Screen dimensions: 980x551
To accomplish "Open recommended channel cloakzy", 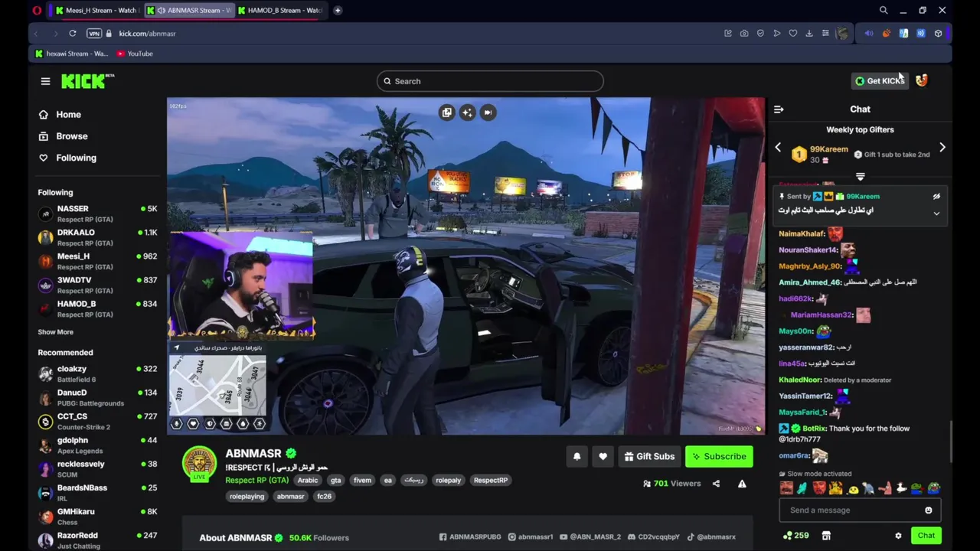I will click(x=97, y=373).
